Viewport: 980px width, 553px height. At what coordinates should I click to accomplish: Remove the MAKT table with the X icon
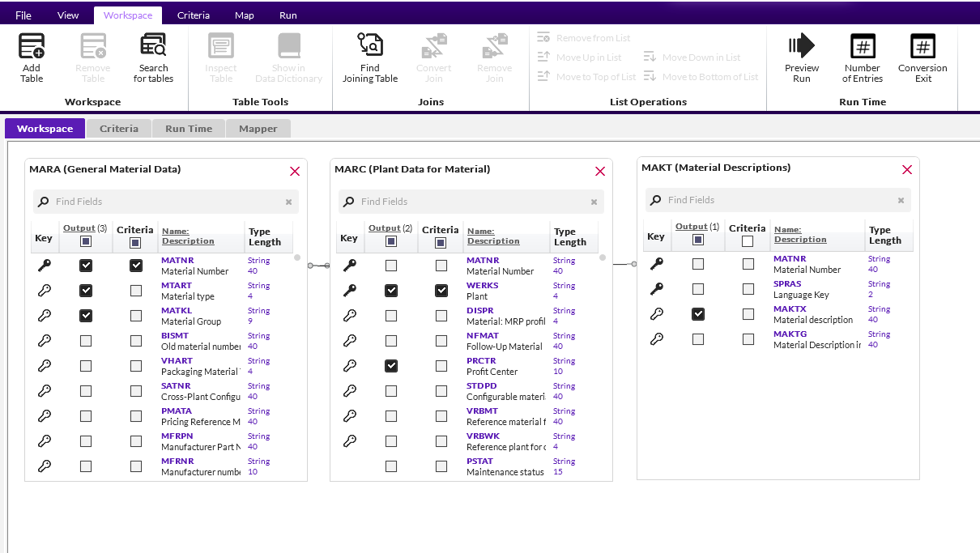coord(907,169)
